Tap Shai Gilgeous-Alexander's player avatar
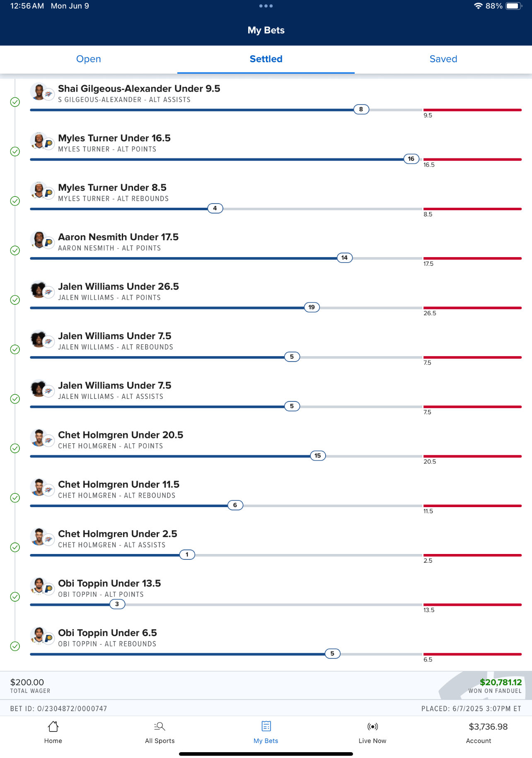This screenshot has height=758, width=532. [x=39, y=91]
